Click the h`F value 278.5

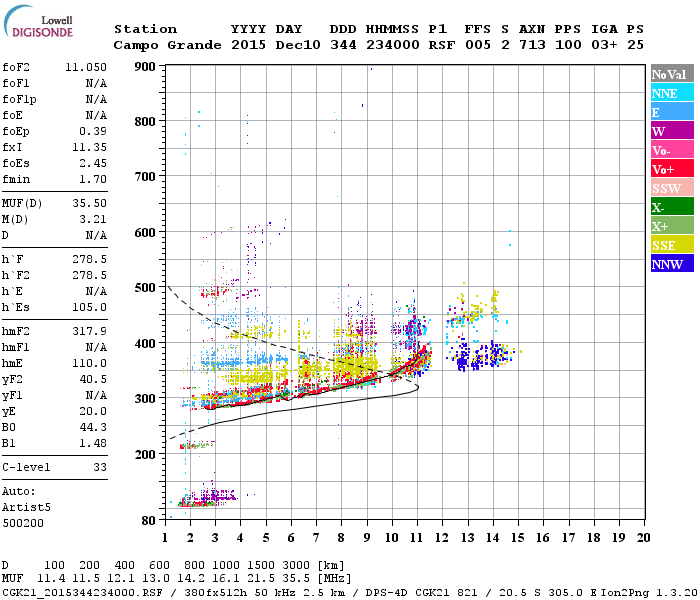pyautogui.click(x=89, y=259)
